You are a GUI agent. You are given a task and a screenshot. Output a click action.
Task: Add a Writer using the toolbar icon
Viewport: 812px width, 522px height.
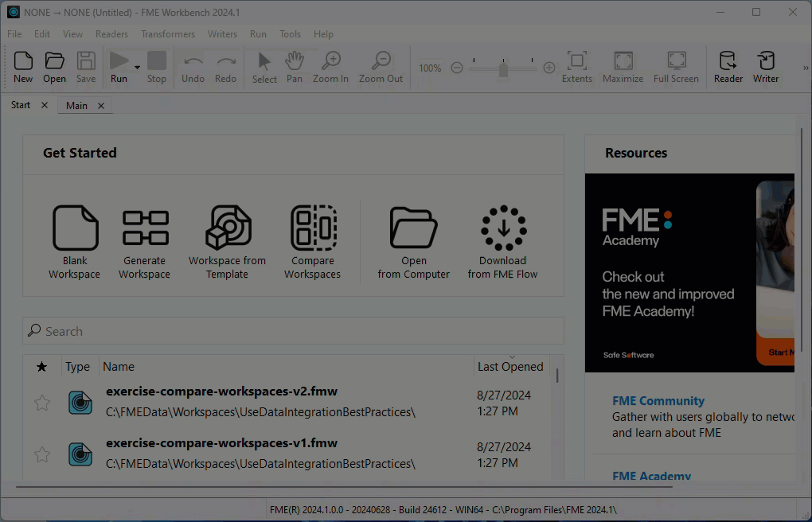pos(765,67)
